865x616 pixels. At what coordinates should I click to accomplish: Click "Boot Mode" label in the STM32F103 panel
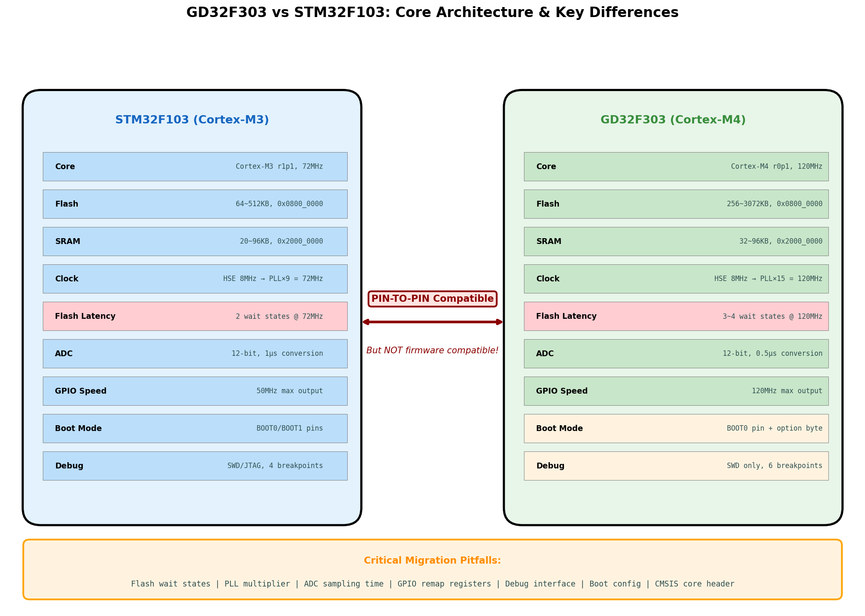coord(78,429)
